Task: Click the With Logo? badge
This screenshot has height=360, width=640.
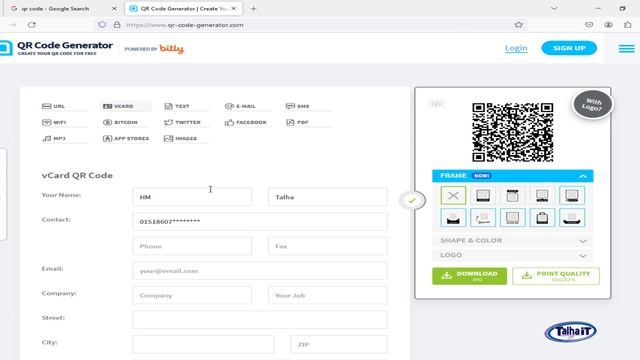Action: [x=592, y=104]
